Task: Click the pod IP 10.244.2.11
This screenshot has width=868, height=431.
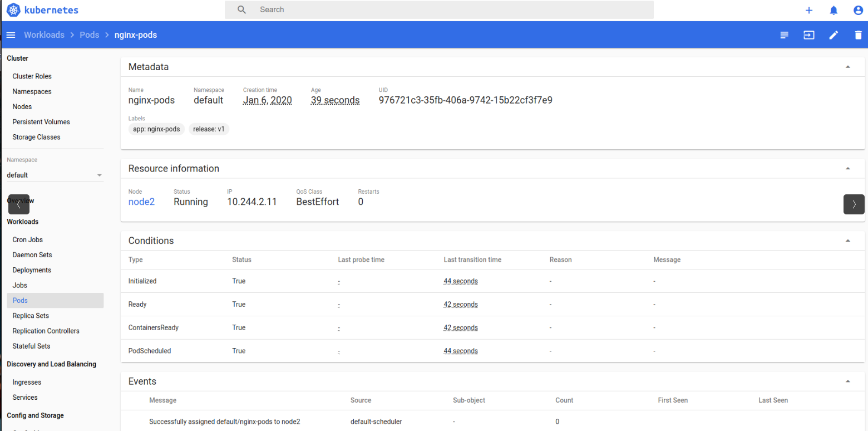Action: pos(252,202)
